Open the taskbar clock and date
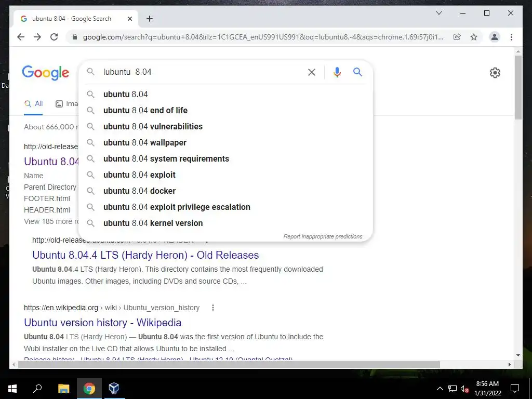The width and height of the screenshot is (532, 399). pos(487,389)
